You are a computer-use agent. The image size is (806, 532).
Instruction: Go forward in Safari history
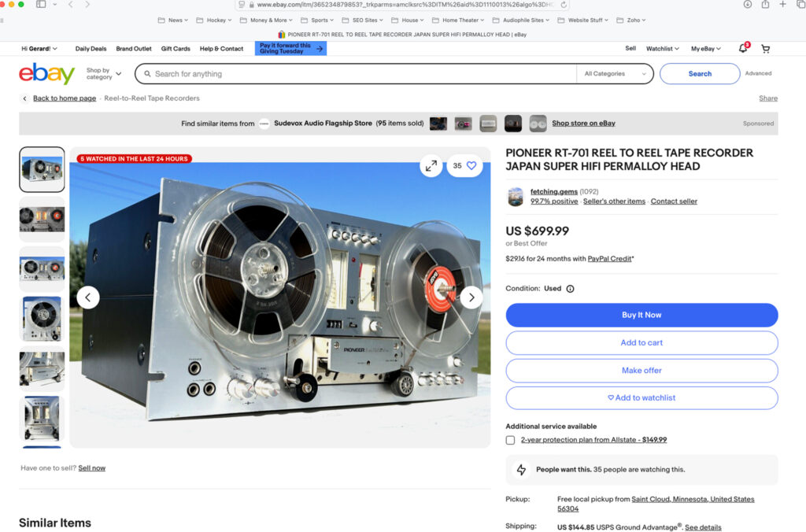[x=87, y=5]
